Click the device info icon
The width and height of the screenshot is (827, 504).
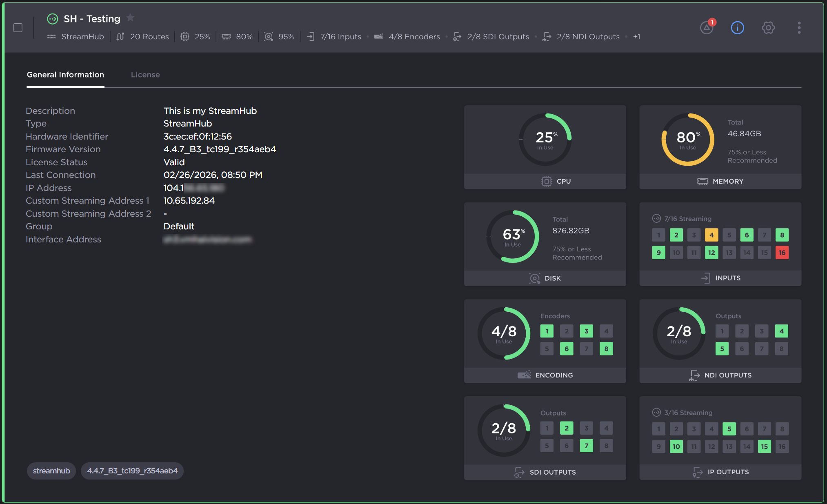(737, 28)
